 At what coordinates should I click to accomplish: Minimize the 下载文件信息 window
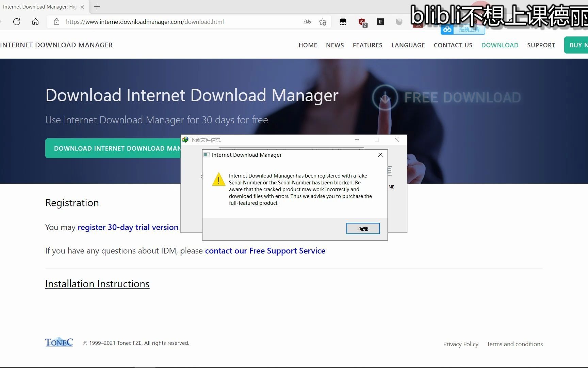click(x=357, y=140)
